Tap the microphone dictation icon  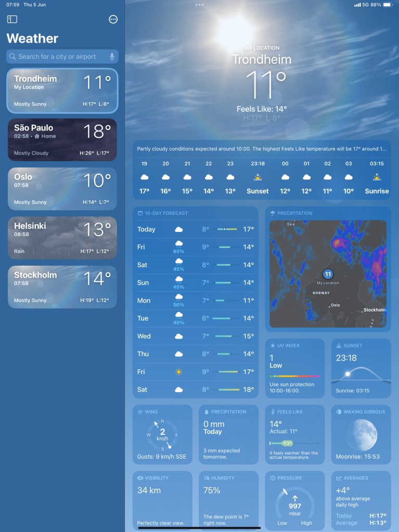112,57
